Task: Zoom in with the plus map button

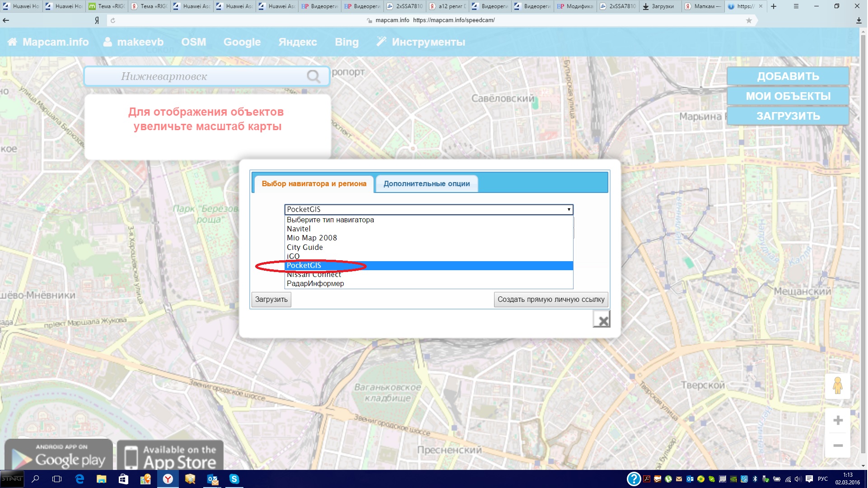Action: (838, 420)
